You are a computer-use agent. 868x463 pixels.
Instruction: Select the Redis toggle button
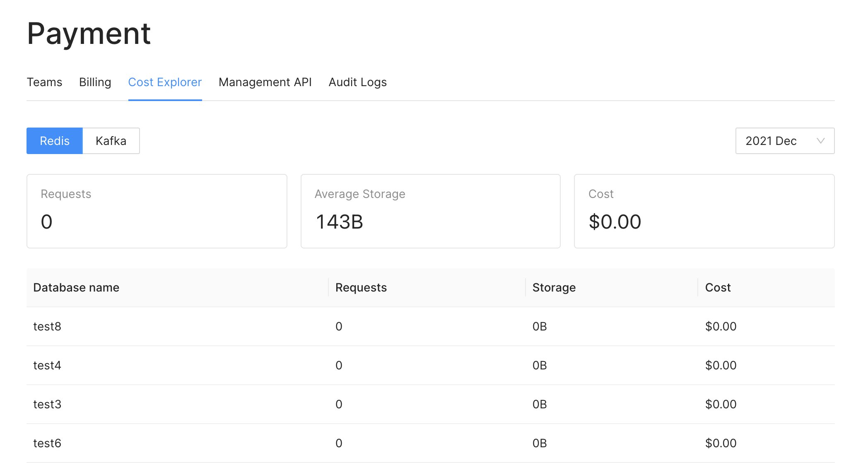tap(55, 141)
